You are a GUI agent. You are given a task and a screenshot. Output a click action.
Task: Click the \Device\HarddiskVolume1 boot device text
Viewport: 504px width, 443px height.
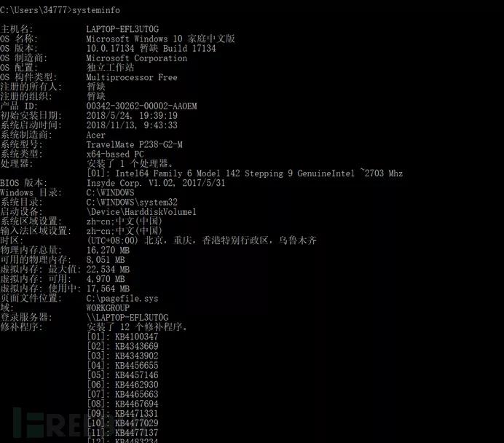click(141, 212)
